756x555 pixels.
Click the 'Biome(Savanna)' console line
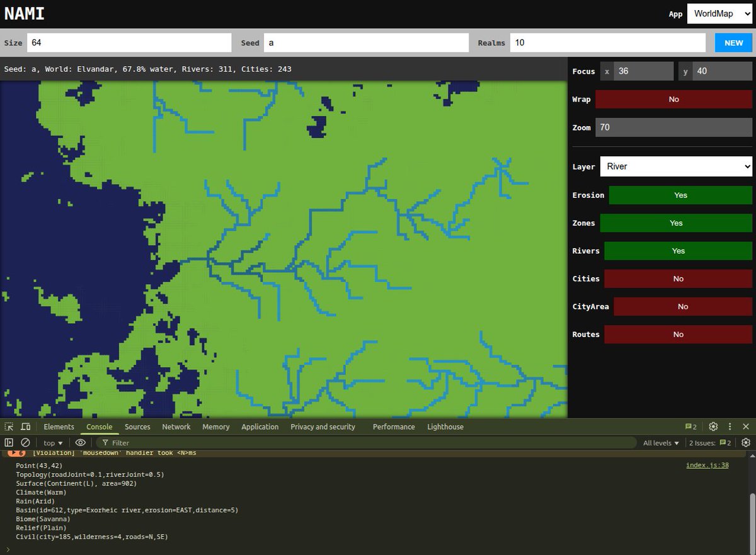(x=43, y=519)
